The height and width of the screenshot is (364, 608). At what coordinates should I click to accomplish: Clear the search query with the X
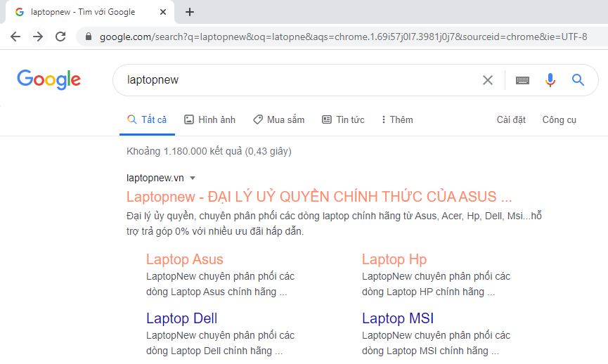[488, 80]
